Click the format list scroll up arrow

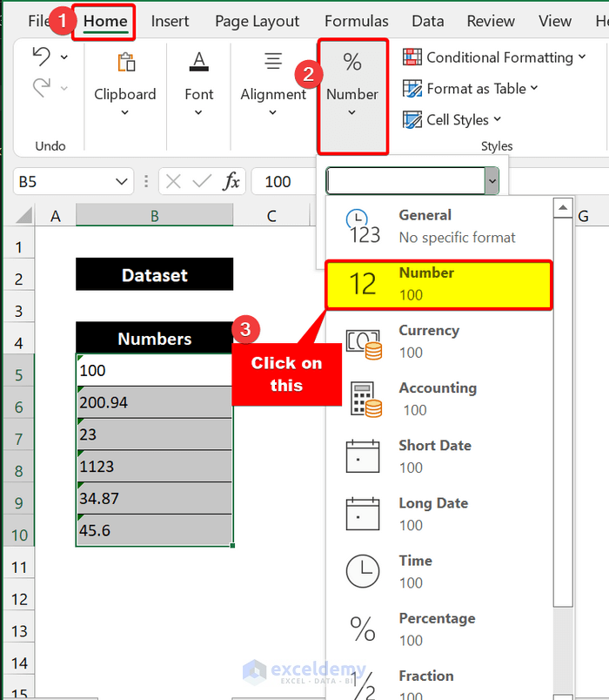(563, 207)
